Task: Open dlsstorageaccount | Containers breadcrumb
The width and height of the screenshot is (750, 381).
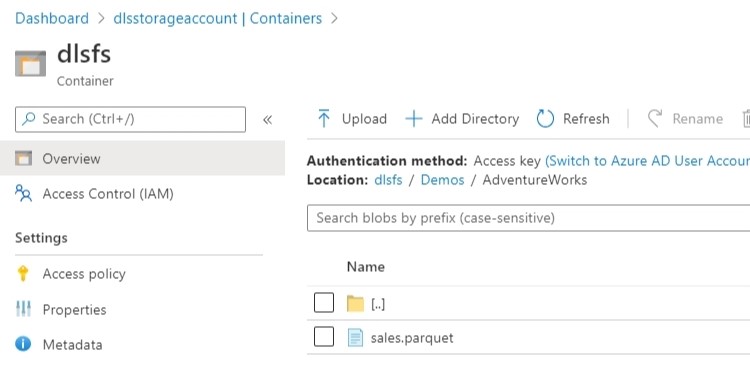Action: (218, 18)
